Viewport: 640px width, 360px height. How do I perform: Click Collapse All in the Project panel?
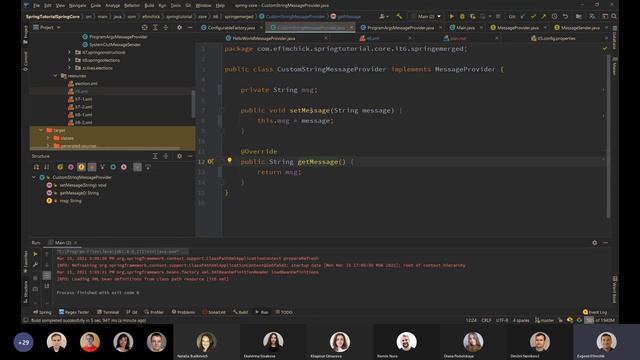[166, 27]
